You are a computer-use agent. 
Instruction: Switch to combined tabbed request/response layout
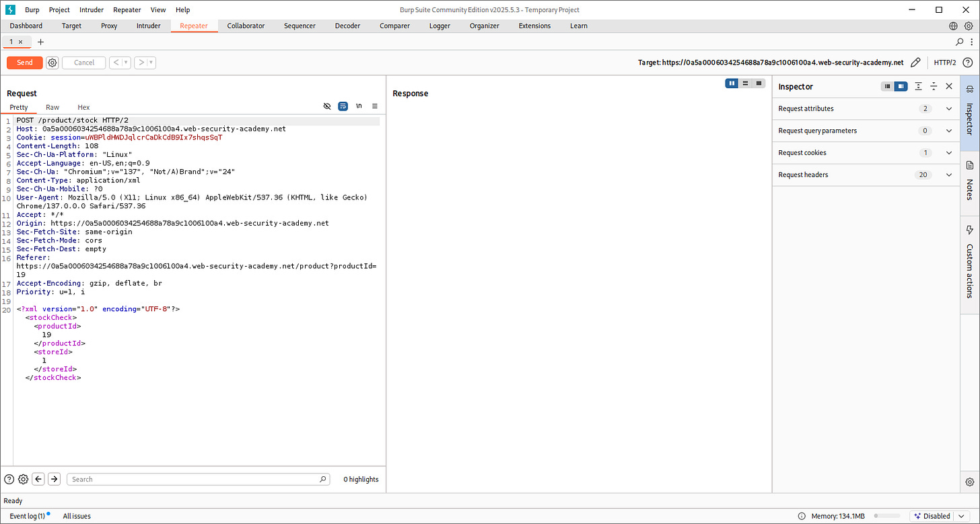click(759, 84)
